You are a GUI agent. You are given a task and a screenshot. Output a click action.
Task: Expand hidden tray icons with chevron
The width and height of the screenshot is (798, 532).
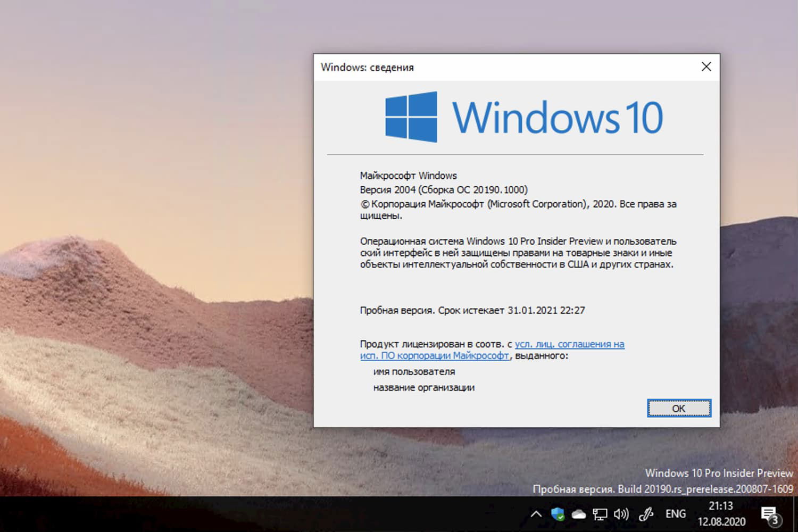pyautogui.click(x=536, y=514)
